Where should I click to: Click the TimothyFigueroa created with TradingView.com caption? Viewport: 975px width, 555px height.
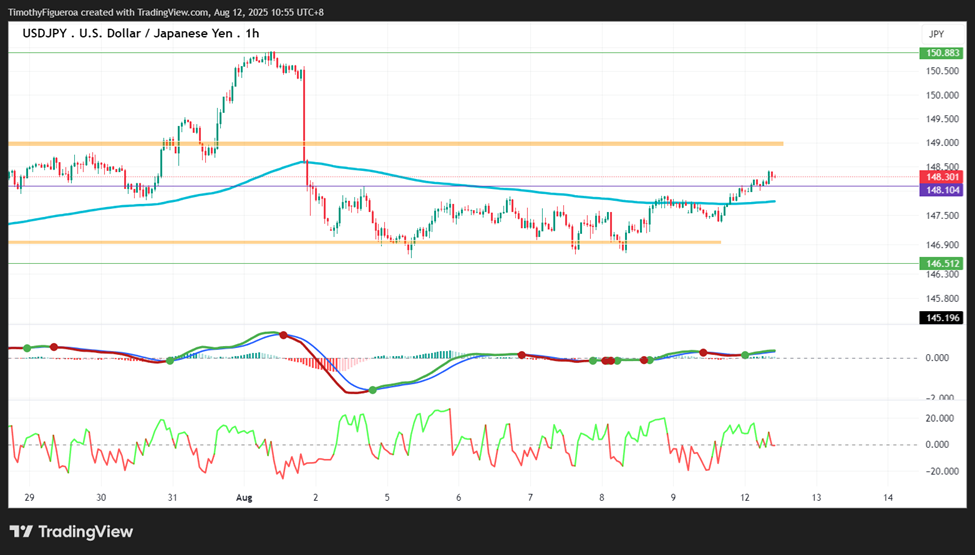click(x=166, y=12)
